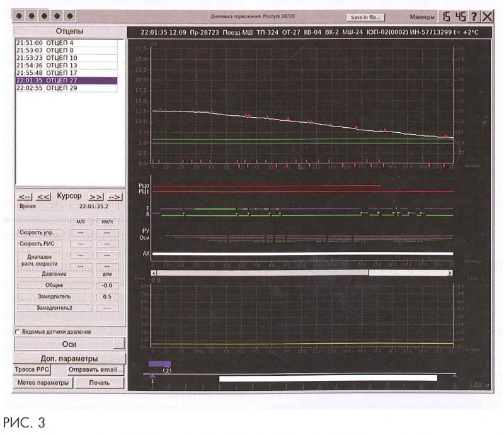Click Трасса РРС button

[32, 370]
